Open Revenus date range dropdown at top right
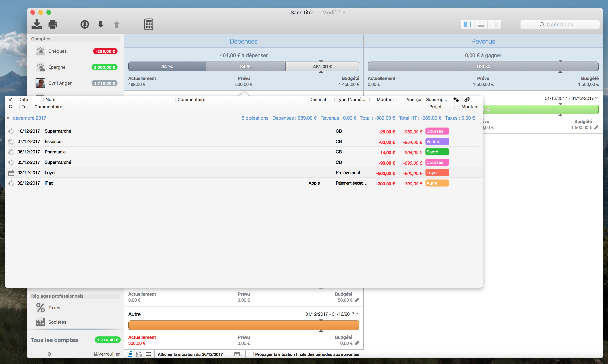608x364 pixels. 571,98
